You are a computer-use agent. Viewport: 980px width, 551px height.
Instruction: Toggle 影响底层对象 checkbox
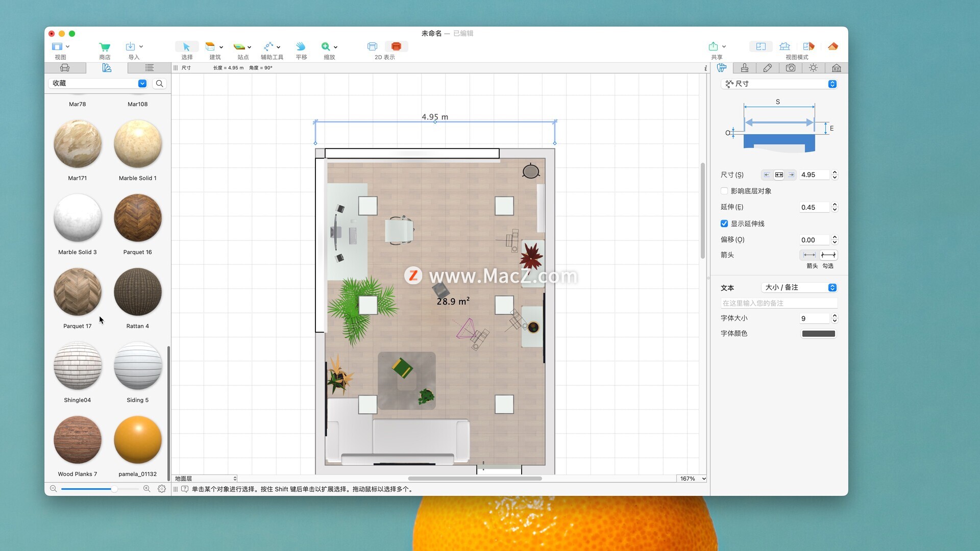pos(724,191)
